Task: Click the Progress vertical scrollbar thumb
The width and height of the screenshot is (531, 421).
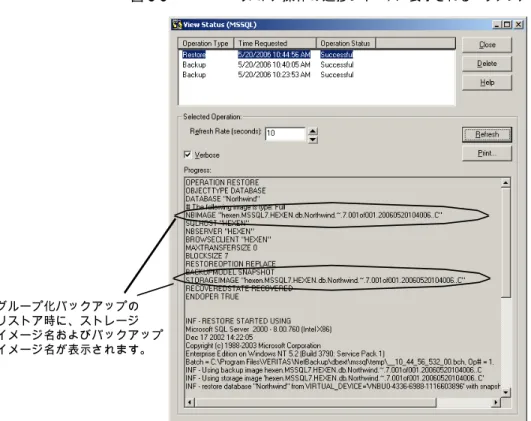Action: point(506,243)
